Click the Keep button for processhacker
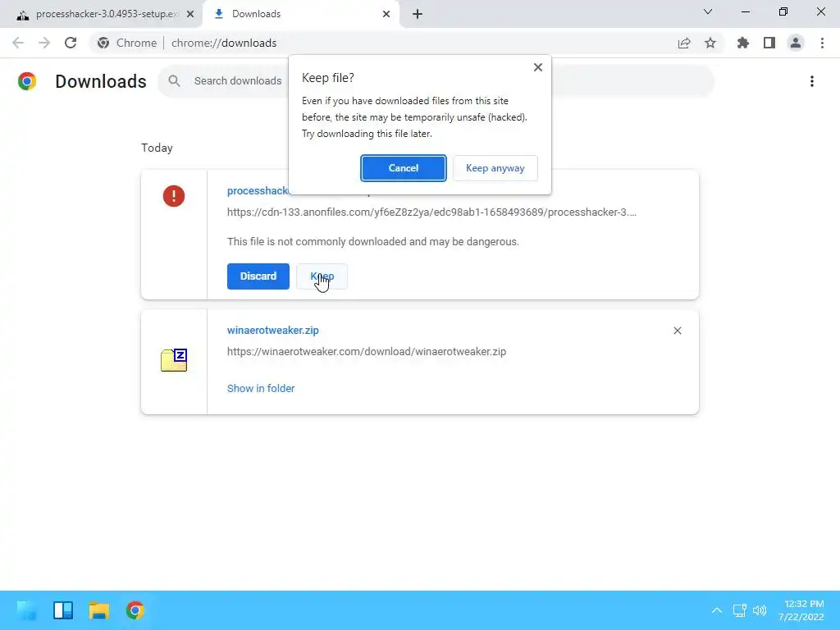840x630 pixels. point(322,276)
